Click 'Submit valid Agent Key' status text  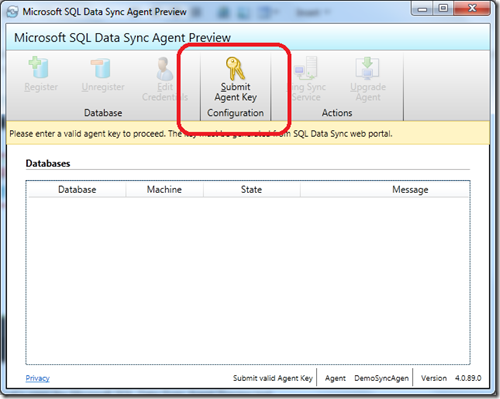[273, 378]
